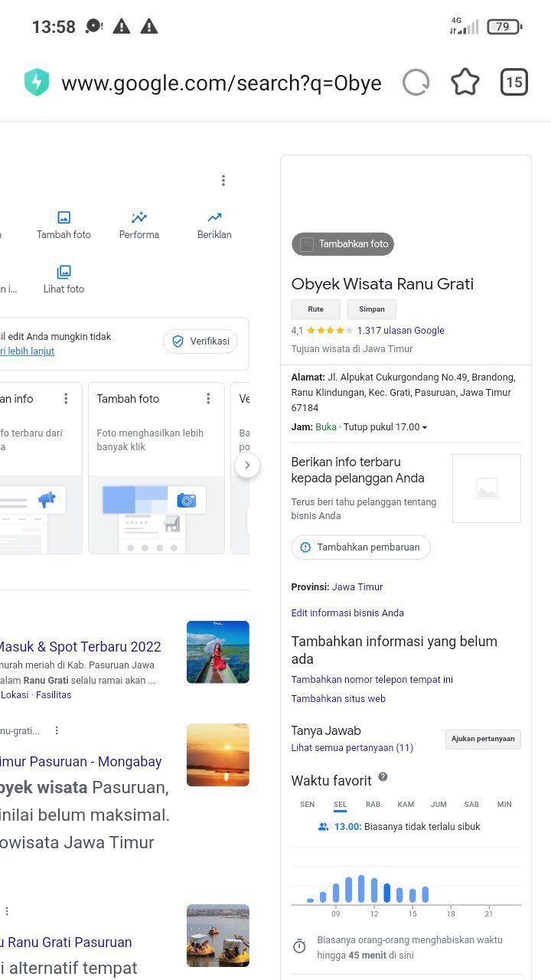The width and height of the screenshot is (551, 980).
Task: Tap the address bar URL field
Action: click(x=222, y=83)
